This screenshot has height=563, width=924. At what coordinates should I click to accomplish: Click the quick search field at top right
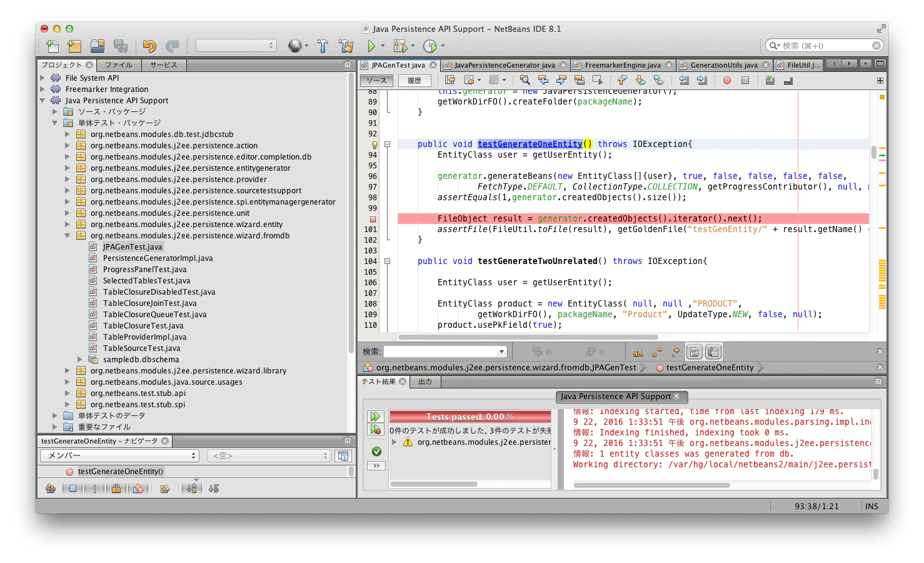824,46
